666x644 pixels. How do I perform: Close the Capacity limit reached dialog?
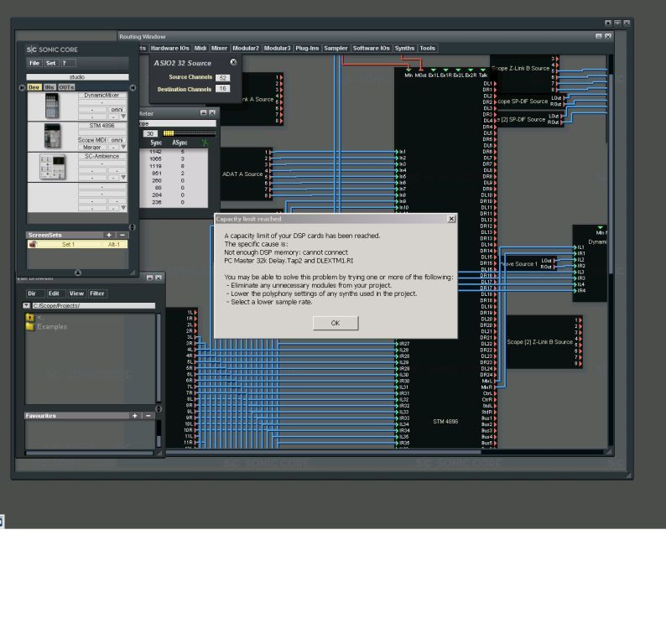coord(451,219)
